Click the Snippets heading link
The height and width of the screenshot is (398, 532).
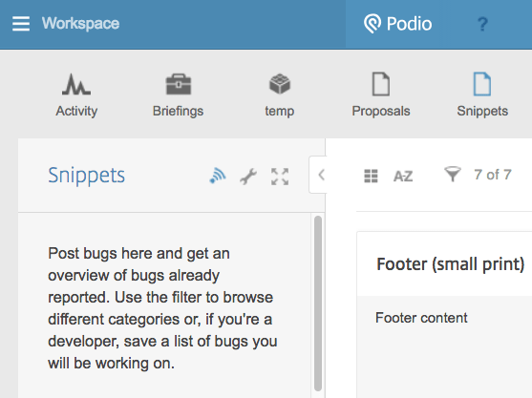pyautogui.click(x=87, y=176)
